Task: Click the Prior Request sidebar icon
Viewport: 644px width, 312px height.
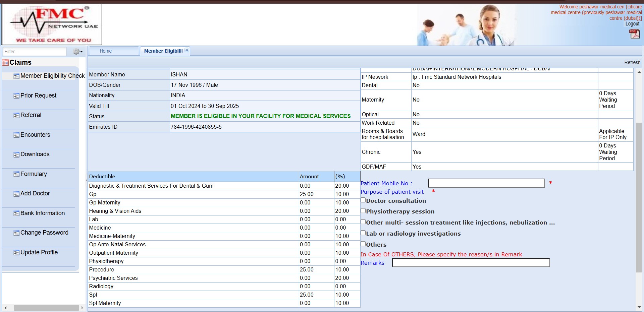Action: coord(16,96)
